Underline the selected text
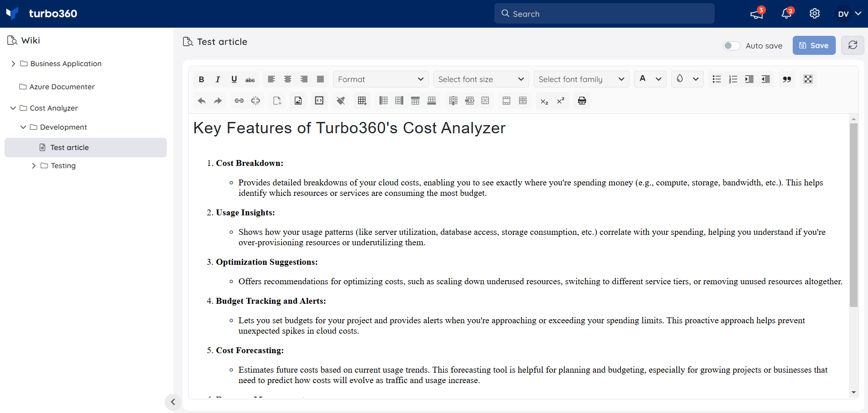The image size is (868, 413). 234,79
